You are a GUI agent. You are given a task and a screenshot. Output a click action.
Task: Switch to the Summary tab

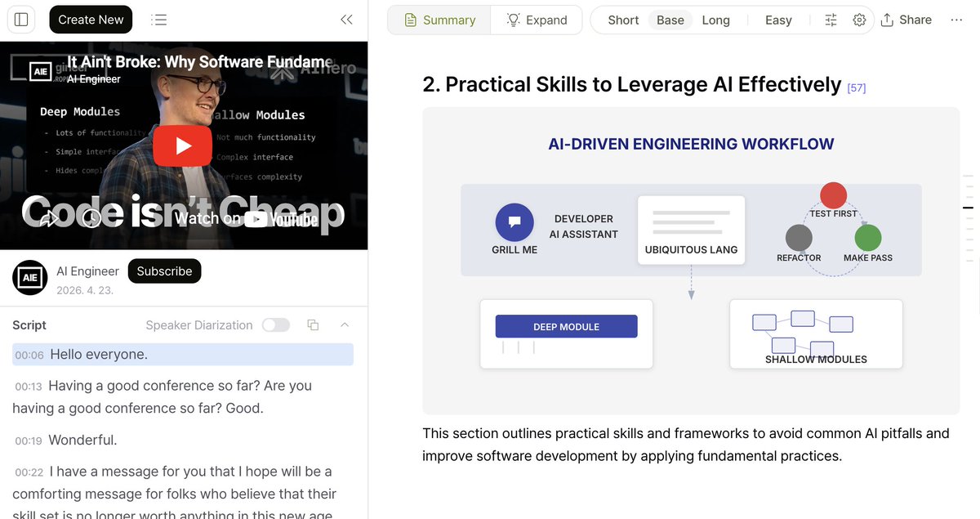point(439,20)
